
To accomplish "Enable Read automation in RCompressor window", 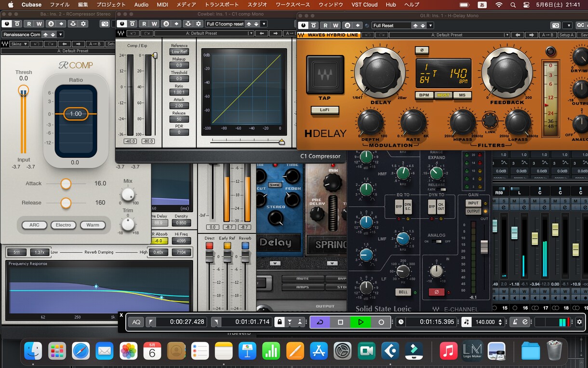I will pyautogui.click(x=29, y=24).
